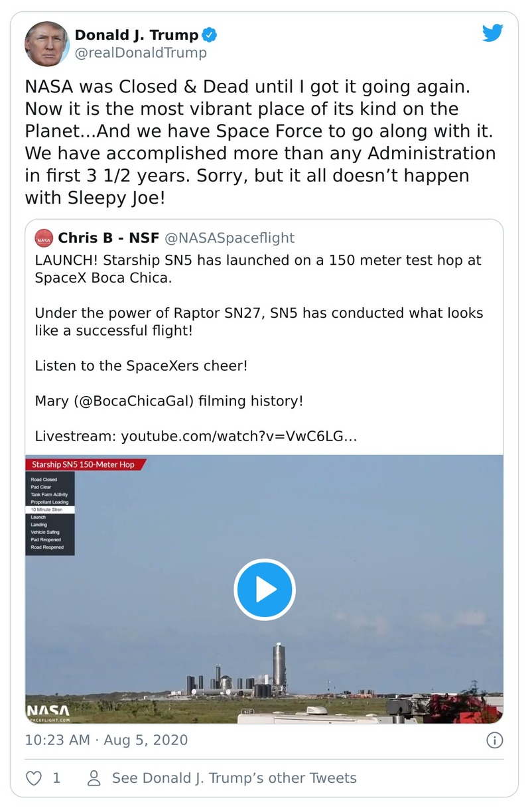Play the Starship SN5 hop video

(x=264, y=589)
